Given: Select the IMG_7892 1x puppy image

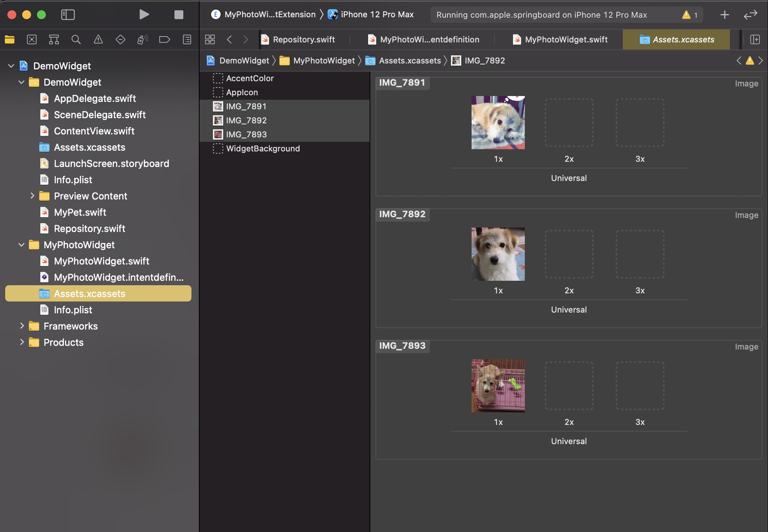Looking at the screenshot, I should [x=498, y=254].
